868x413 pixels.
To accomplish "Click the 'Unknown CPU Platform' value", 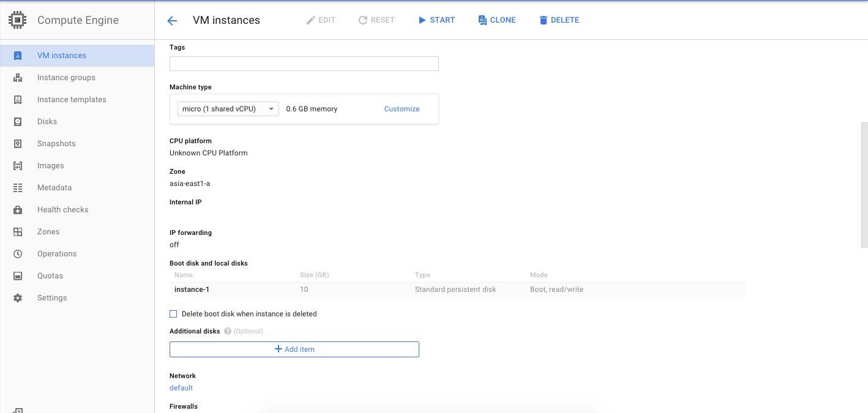I will 209,153.
